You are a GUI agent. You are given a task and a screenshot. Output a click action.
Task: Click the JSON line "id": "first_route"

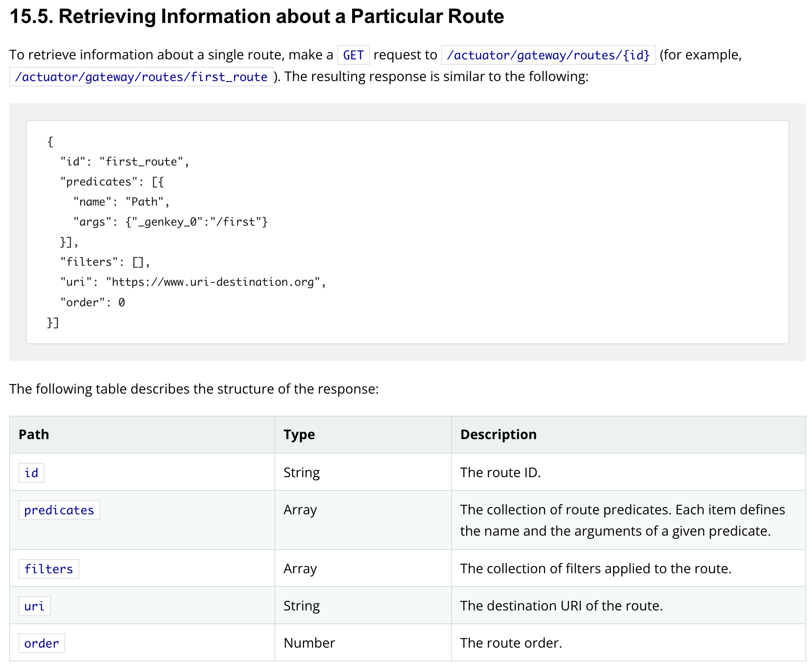[x=124, y=162]
